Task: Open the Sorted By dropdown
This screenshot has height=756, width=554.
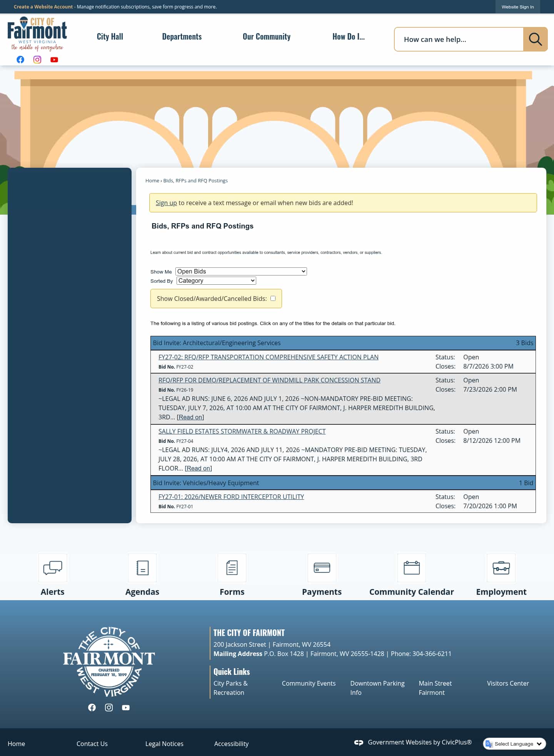Action: (x=216, y=280)
